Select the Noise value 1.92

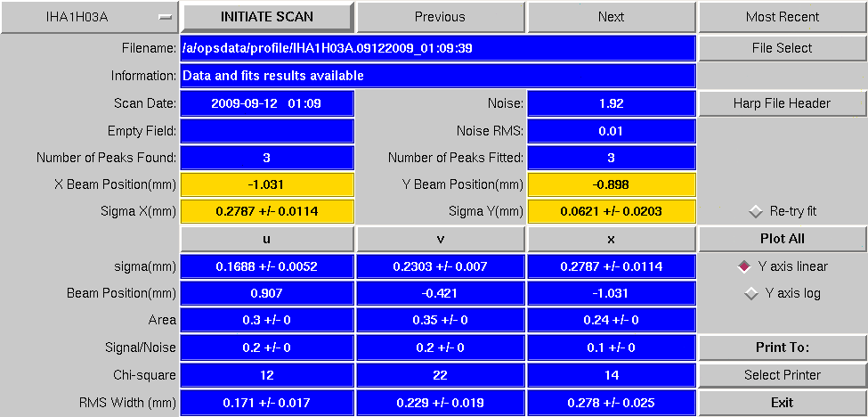tap(611, 103)
